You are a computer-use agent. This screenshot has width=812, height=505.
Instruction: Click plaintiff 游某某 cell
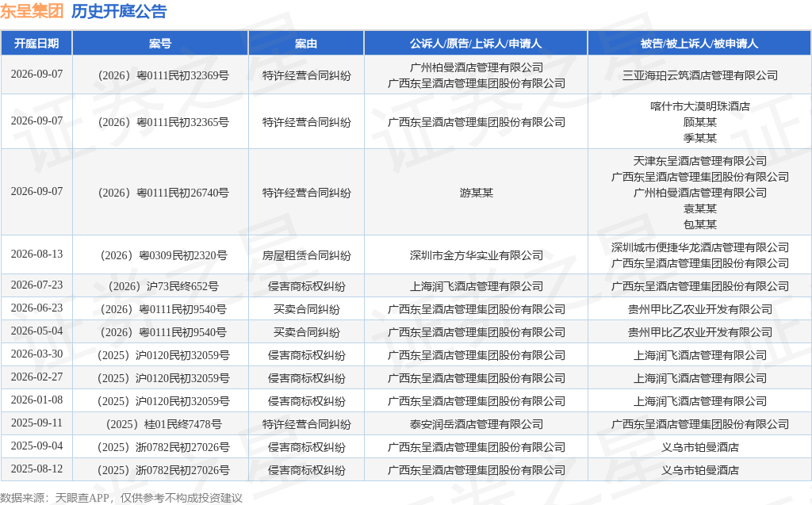[476, 193]
